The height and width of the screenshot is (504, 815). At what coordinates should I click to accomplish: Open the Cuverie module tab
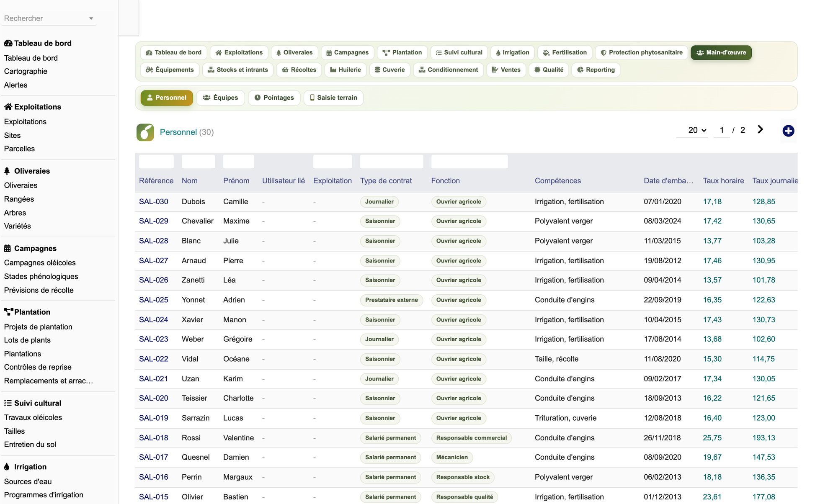[x=390, y=70]
